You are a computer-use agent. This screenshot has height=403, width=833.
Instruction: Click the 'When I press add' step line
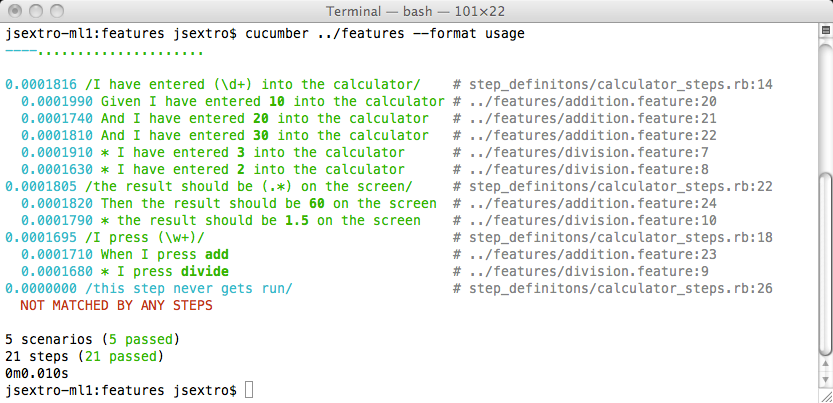(165, 255)
